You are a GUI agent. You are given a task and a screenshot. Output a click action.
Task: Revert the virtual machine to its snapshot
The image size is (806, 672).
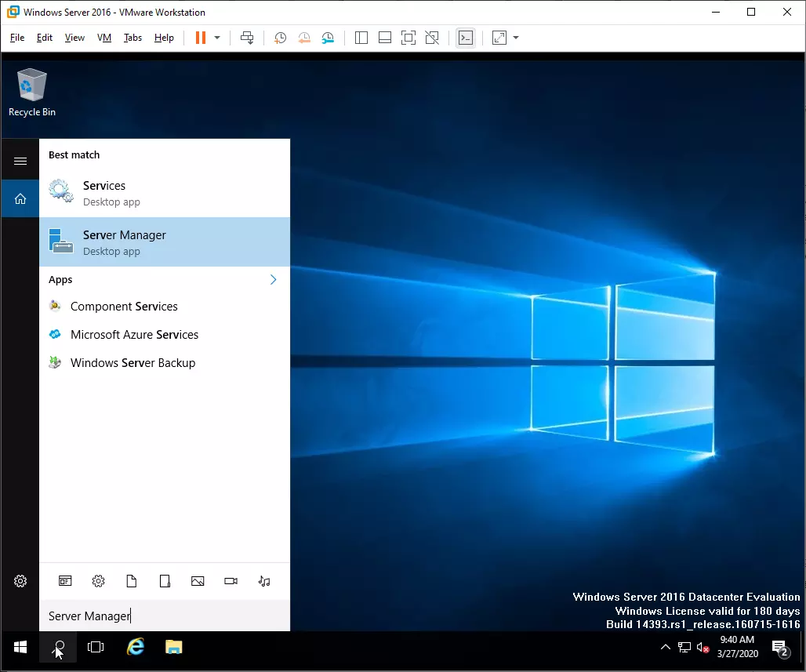(304, 38)
